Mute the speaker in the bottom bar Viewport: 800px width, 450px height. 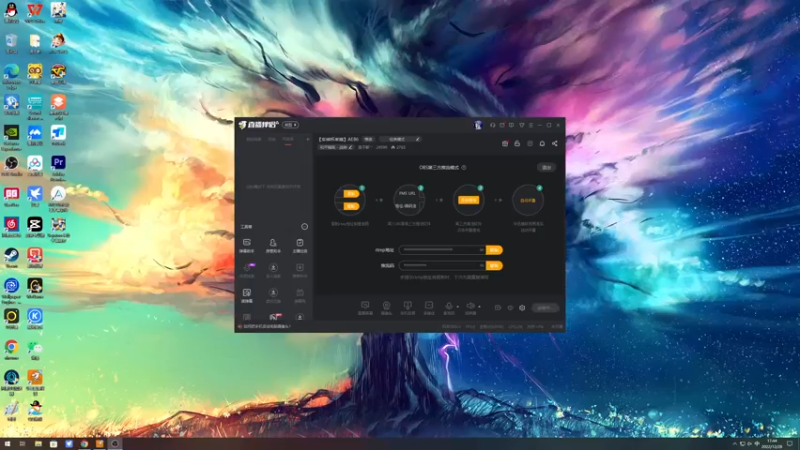coord(470,308)
